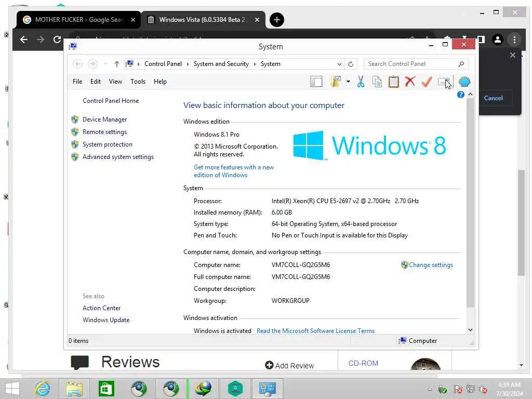Open Remote settings from the sidebar
Screen dimensions: 532x399
[x=104, y=132]
